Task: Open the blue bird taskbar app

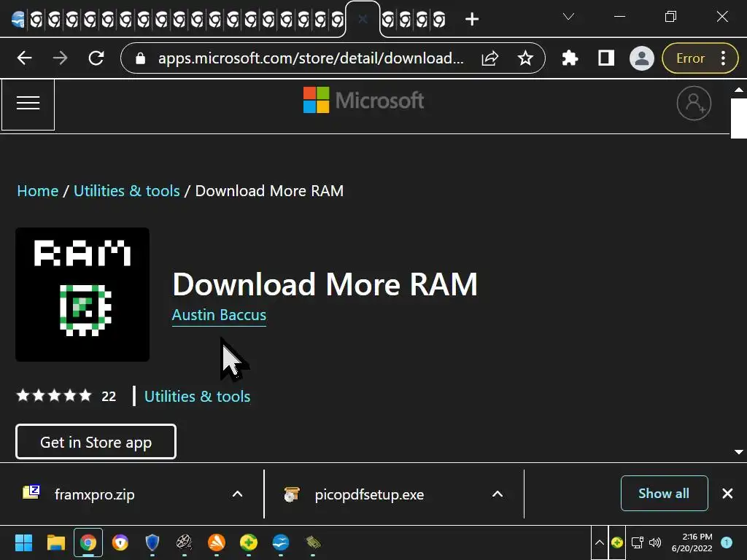Action: tap(281, 542)
